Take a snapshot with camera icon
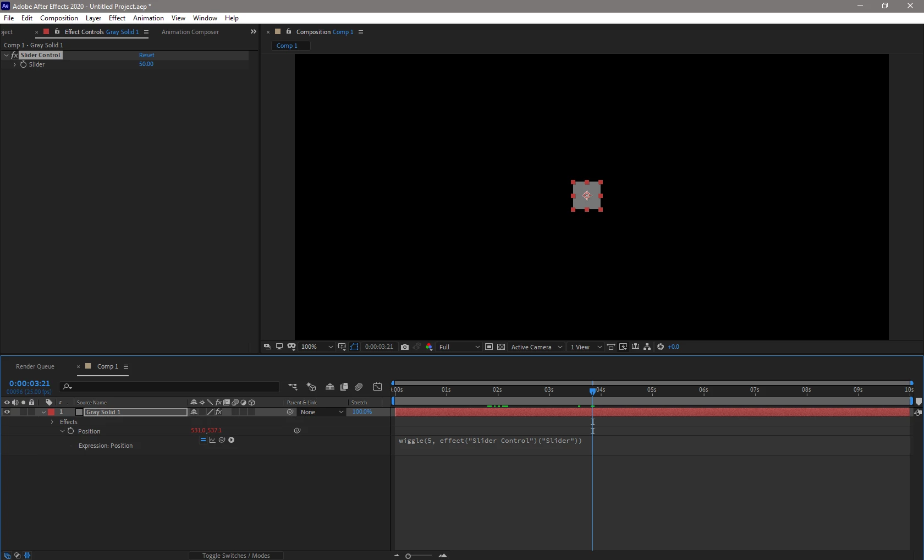Image resolution: width=924 pixels, height=560 pixels. pyautogui.click(x=405, y=347)
